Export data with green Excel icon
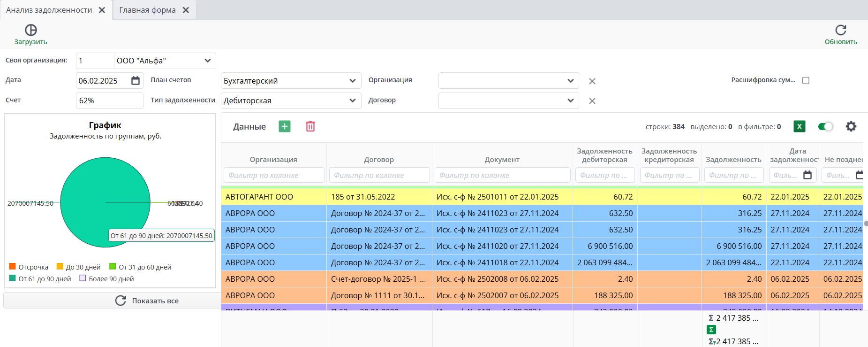 click(x=799, y=126)
